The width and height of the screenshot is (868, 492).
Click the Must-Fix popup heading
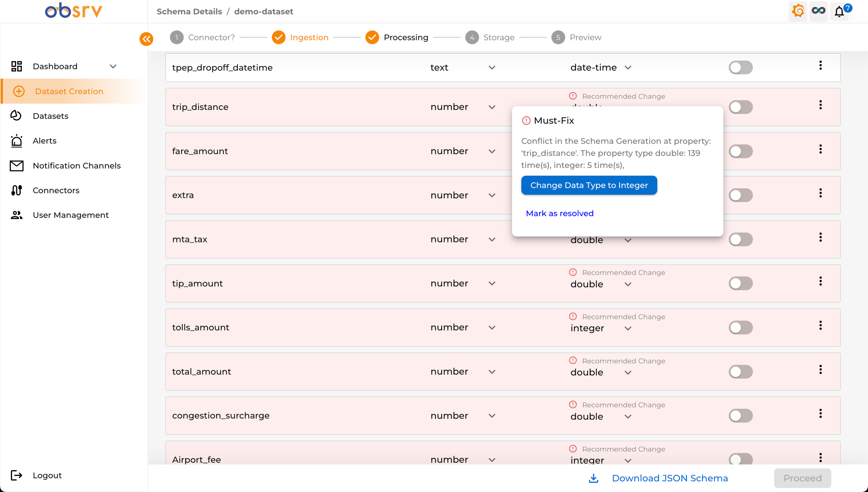click(554, 121)
